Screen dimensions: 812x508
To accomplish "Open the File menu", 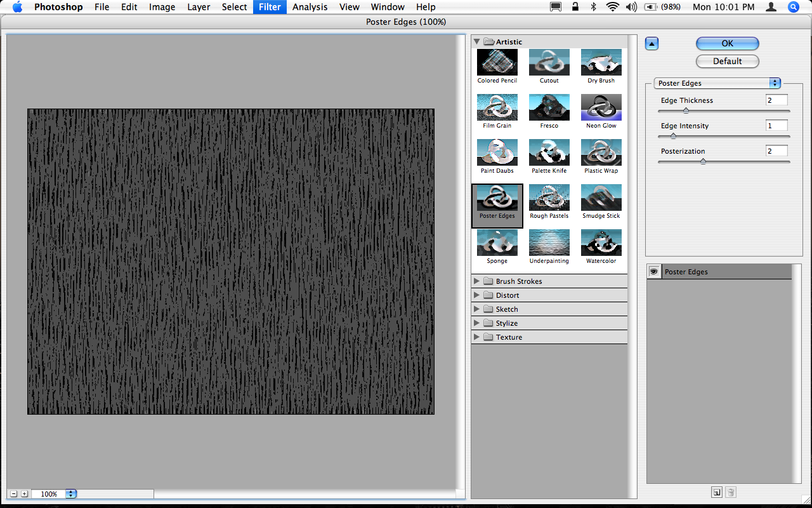I will [101, 7].
